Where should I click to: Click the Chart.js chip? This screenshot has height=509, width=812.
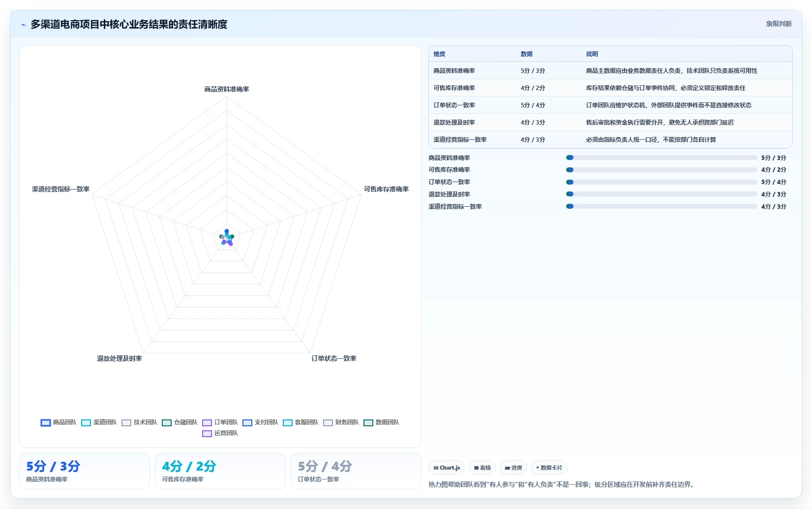(x=447, y=468)
